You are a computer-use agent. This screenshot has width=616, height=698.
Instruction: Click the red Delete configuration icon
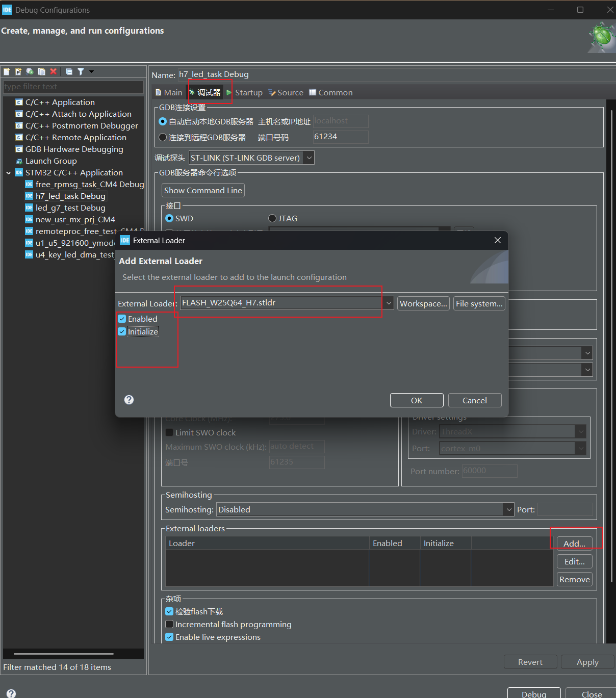pyautogui.click(x=53, y=72)
